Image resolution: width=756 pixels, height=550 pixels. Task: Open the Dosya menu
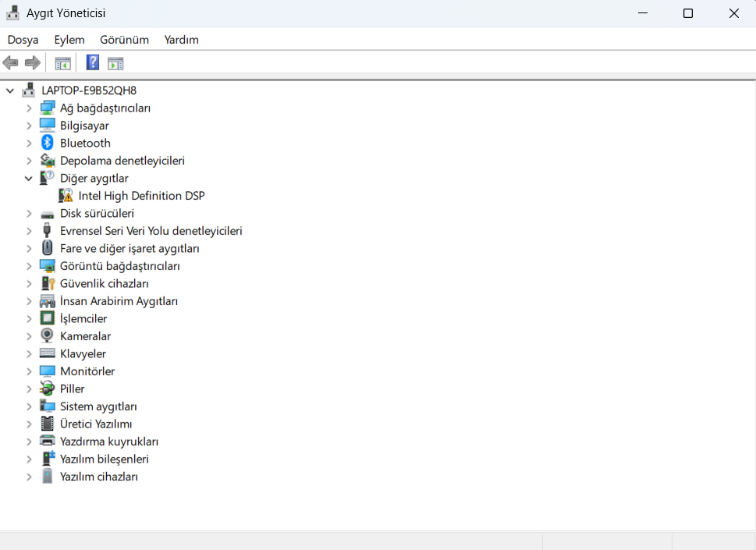pyautogui.click(x=23, y=40)
